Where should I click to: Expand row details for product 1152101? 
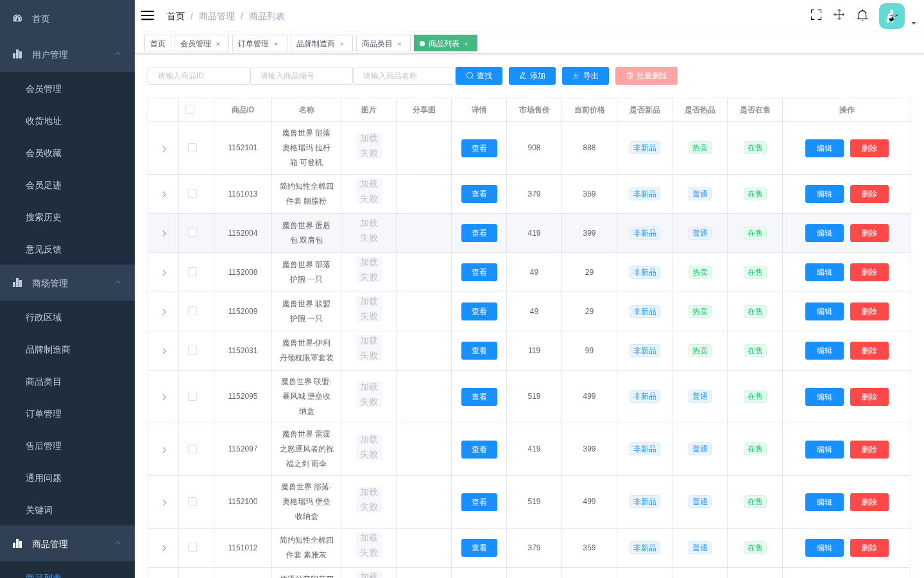pyautogui.click(x=164, y=149)
